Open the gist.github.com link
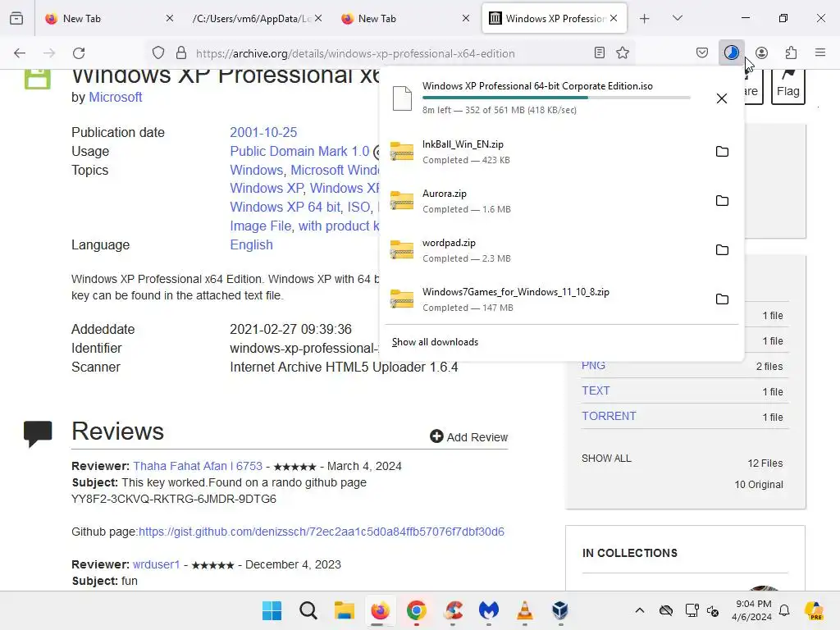This screenshot has width=840, height=630. tap(322, 532)
